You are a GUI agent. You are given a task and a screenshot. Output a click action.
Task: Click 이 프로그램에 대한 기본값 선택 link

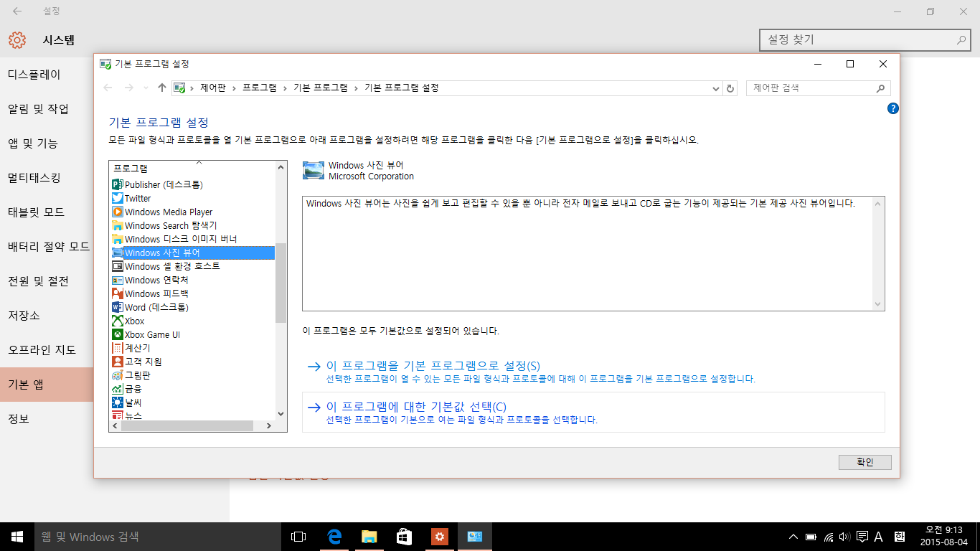416,407
